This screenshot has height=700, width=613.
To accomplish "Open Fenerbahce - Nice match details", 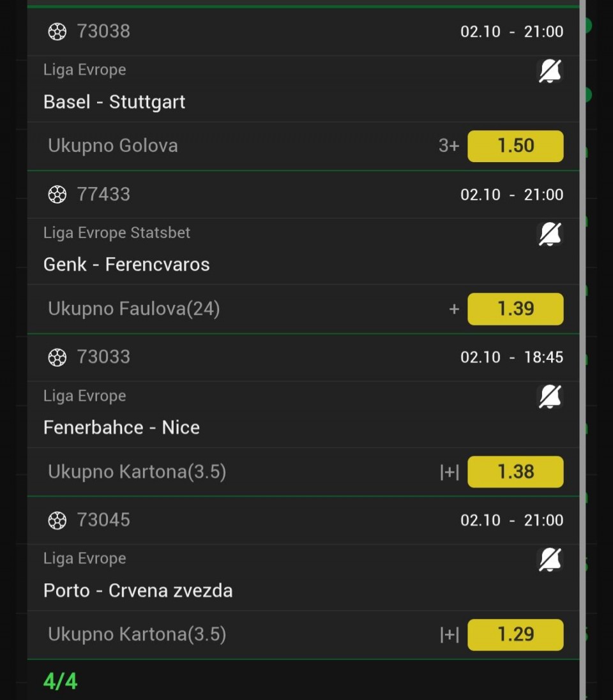I will click(x=121, y=428).
